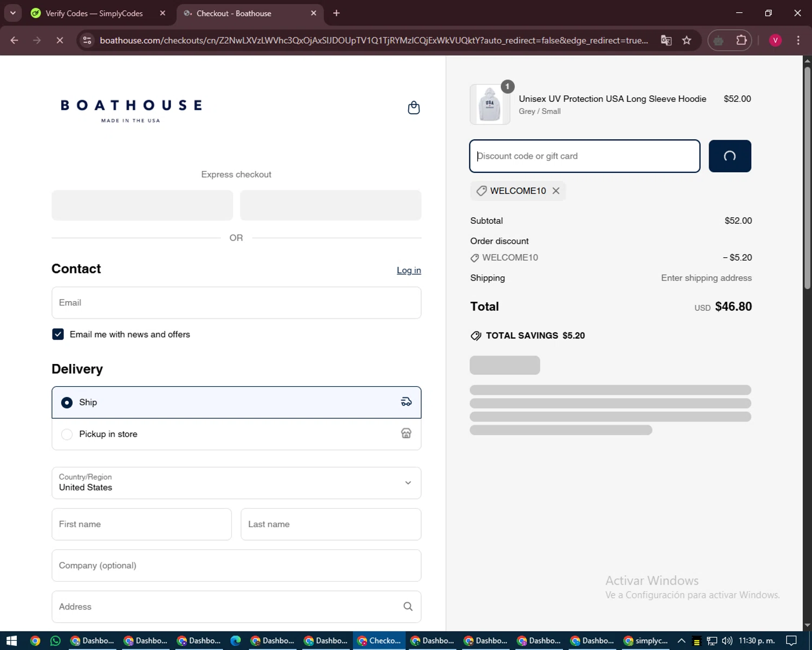Expand the Country/Region dropdown

pyautogui.click(x=236, y=483)
